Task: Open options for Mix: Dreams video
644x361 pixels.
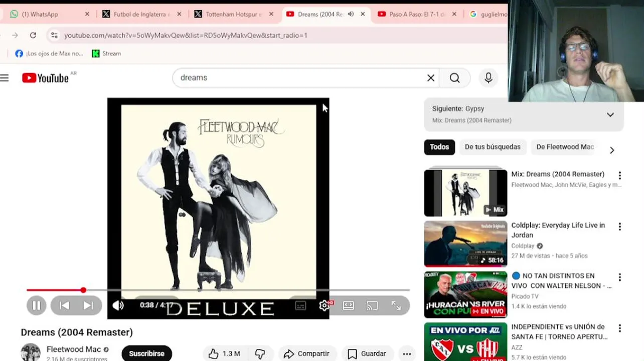Action: pos(620,175)
